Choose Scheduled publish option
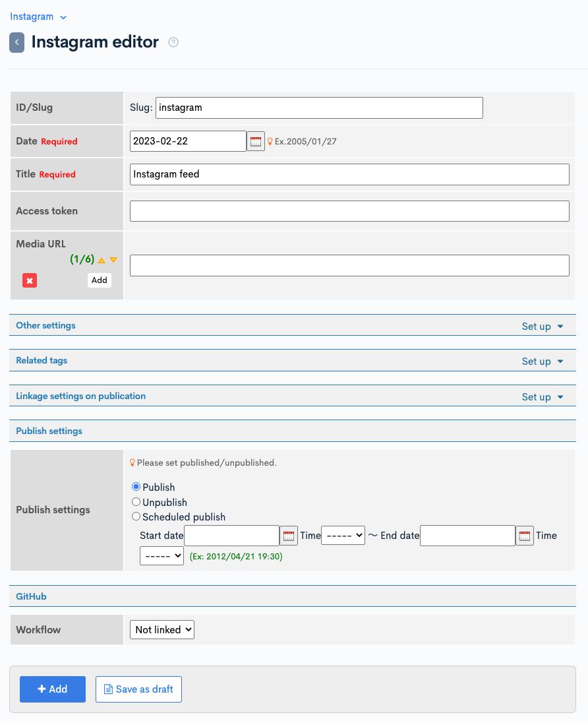 [x=136, y=516]
